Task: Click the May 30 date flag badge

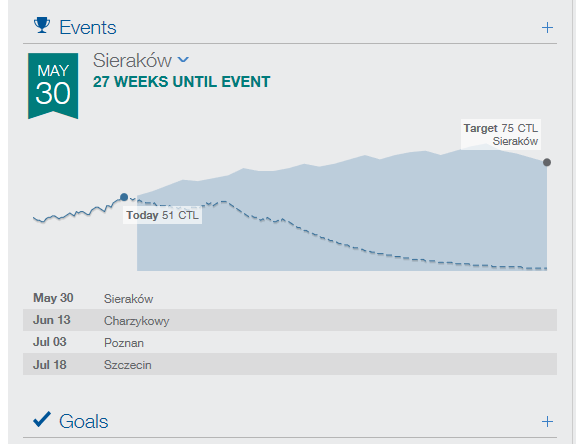Action: click(53, 86)
